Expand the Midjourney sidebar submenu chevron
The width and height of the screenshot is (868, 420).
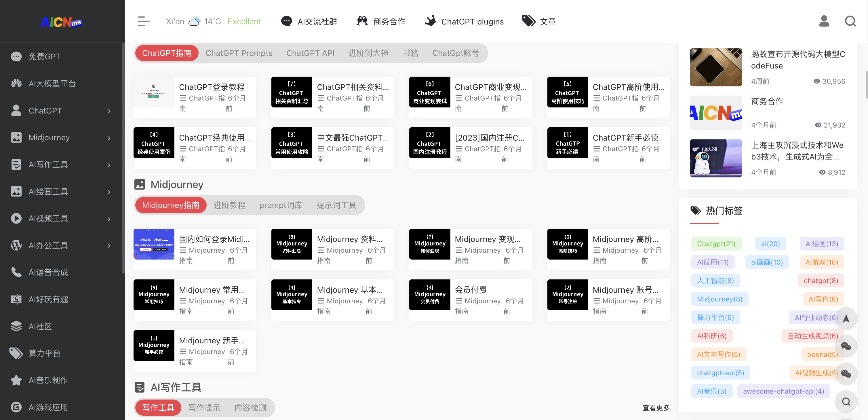point(108,138)
